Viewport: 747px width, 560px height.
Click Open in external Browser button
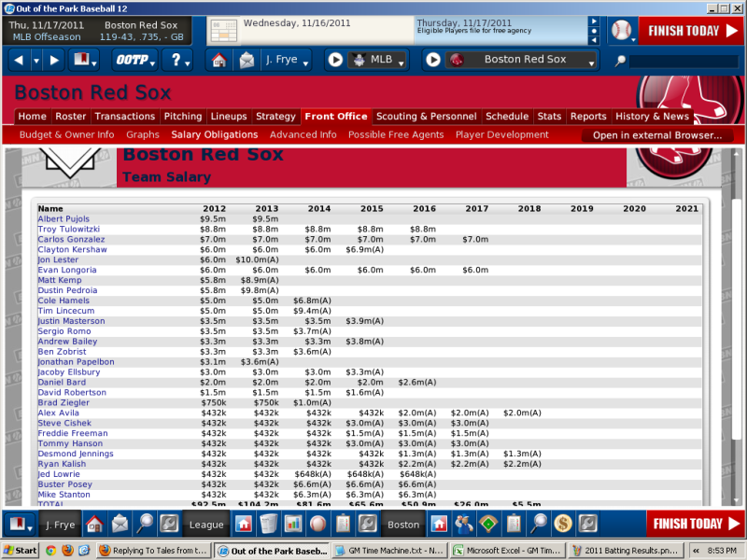click(x=657, y=135)
